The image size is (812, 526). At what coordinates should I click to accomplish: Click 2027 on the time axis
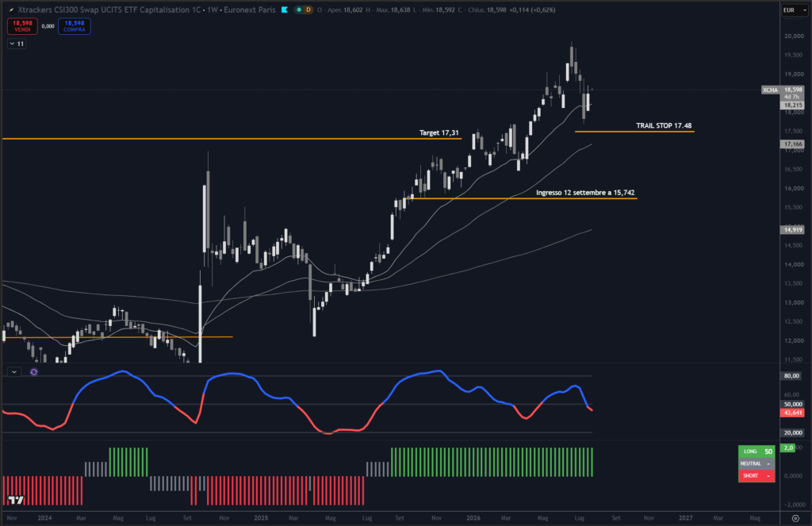pyautogui.click(x=686, y=518)
